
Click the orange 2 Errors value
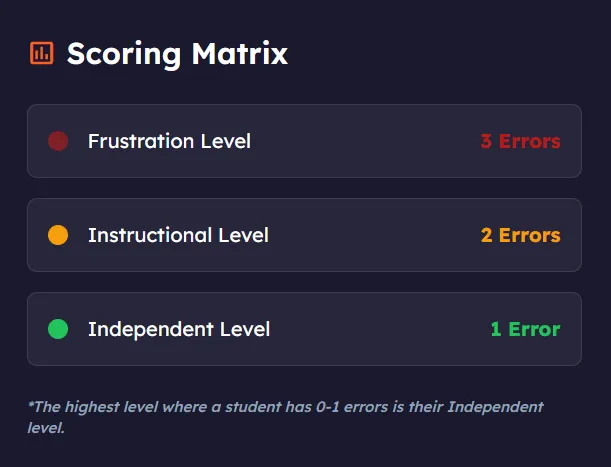pos(521,235)
